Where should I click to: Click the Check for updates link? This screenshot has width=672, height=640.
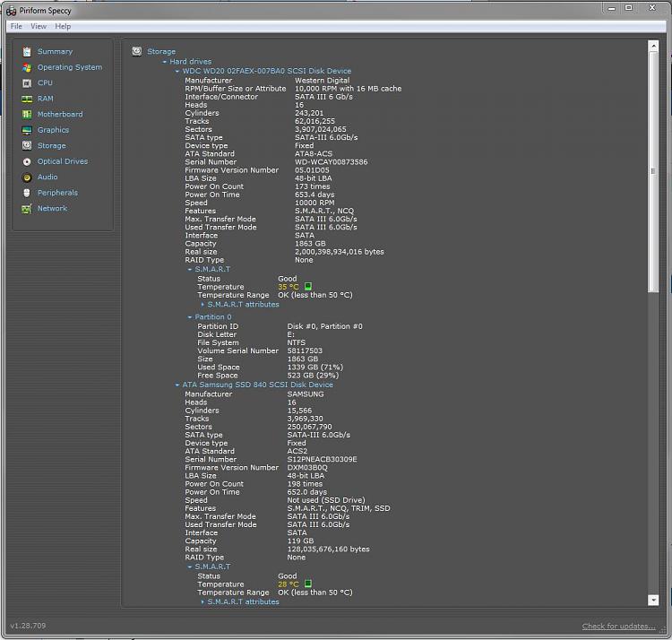pyautogui.click(x=618, y=627)
